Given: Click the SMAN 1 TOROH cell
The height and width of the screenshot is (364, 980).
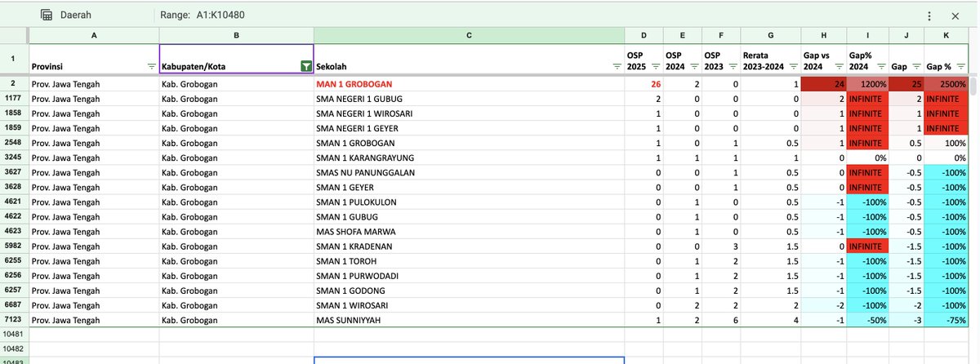Looking at the screenshot, I should point(469,260).
